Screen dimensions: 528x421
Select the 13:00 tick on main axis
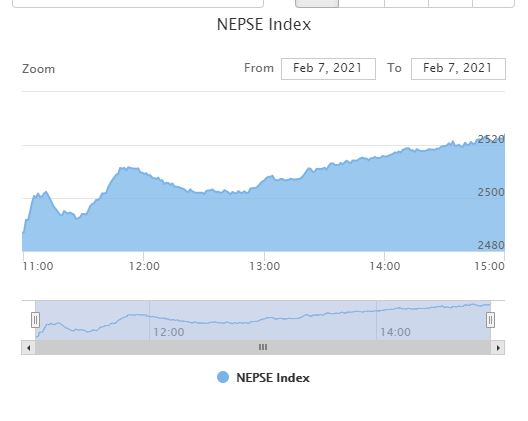(264, 266)
